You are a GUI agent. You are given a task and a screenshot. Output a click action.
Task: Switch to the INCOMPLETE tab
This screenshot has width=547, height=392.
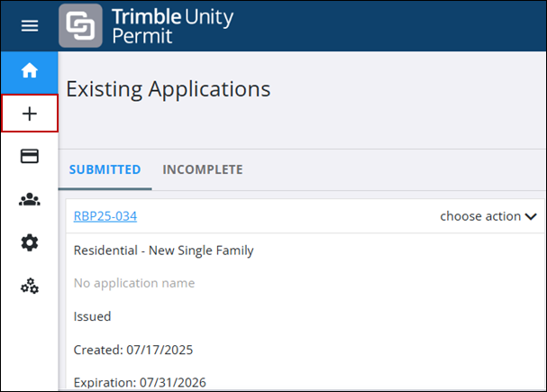tap(203, 169)
